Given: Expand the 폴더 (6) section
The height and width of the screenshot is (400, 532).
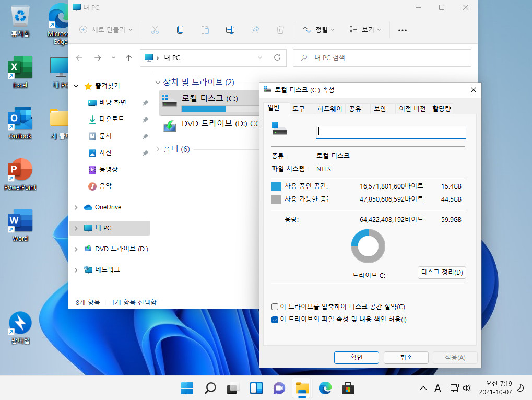Looking at the screenshot, I should [158, 149].
